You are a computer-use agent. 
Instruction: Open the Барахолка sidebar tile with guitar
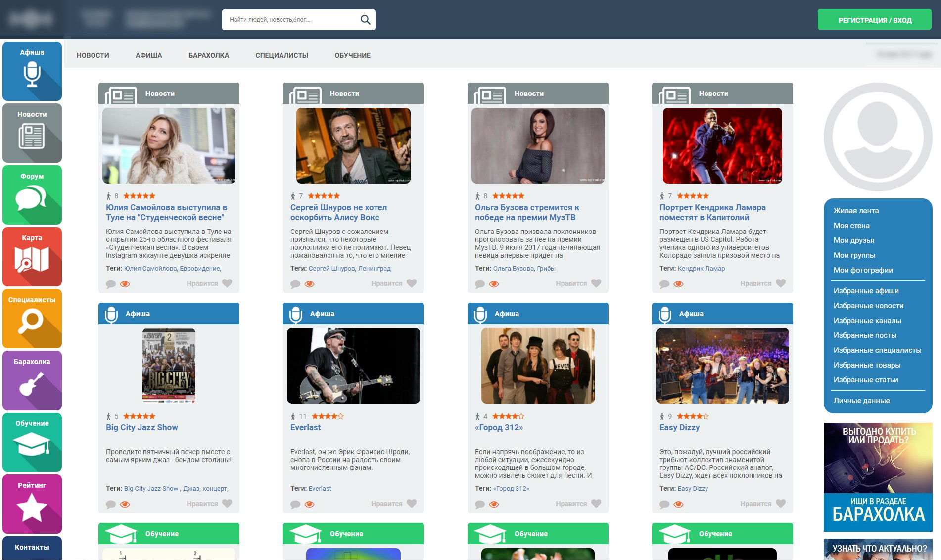tap(32, 380)
